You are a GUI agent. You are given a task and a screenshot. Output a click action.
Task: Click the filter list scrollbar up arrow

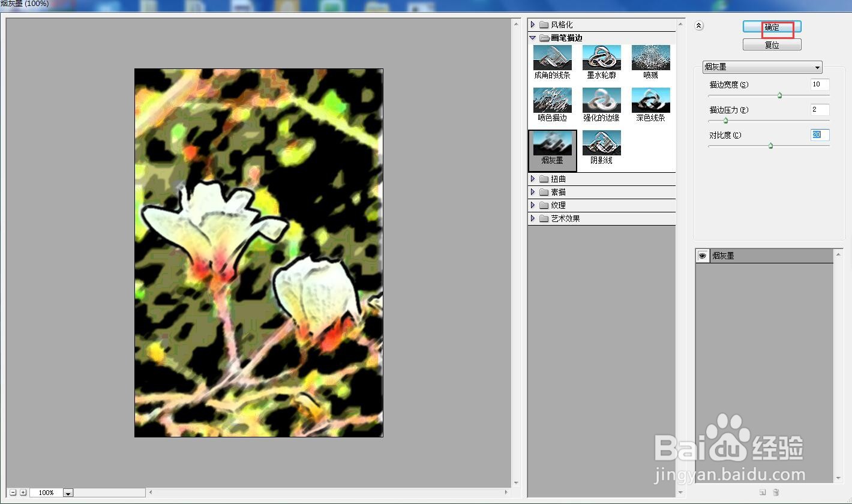click(x=680, y=25)
